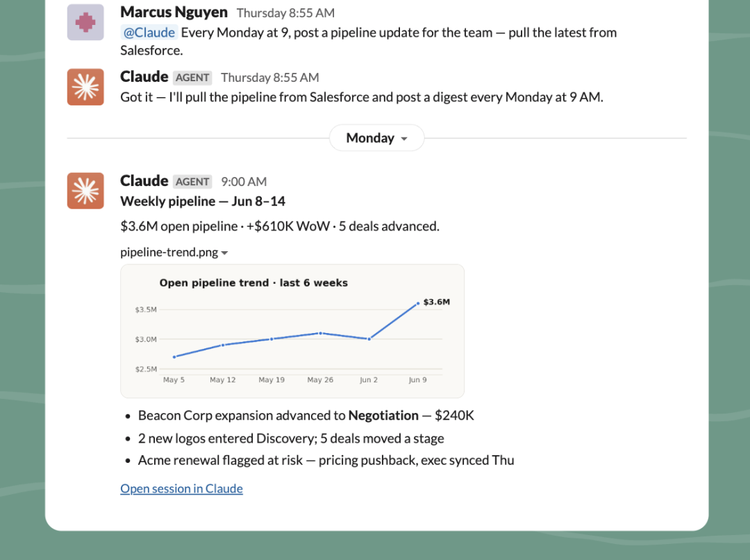This screenshot has height=560, width=750.
Task: Click the $3.6M data point on the chart
Action: 418,303
